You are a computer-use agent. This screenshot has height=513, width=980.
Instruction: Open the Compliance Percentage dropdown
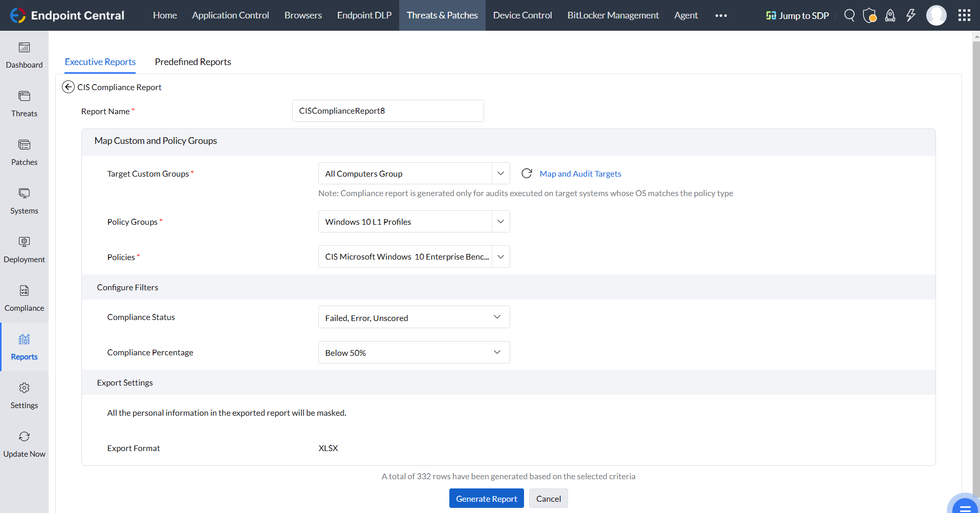pos(413,352)
